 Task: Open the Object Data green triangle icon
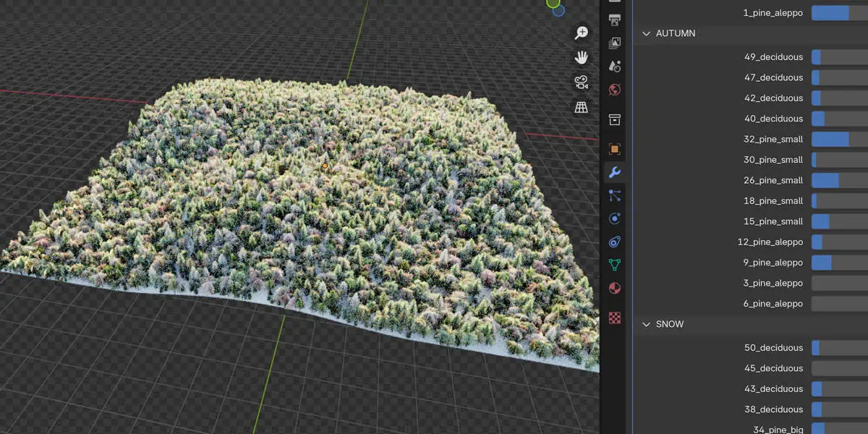point(615,265)
